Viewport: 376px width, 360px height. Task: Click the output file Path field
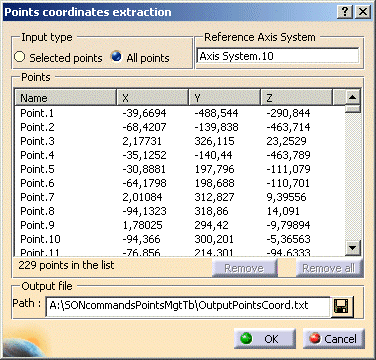(188, 306)
